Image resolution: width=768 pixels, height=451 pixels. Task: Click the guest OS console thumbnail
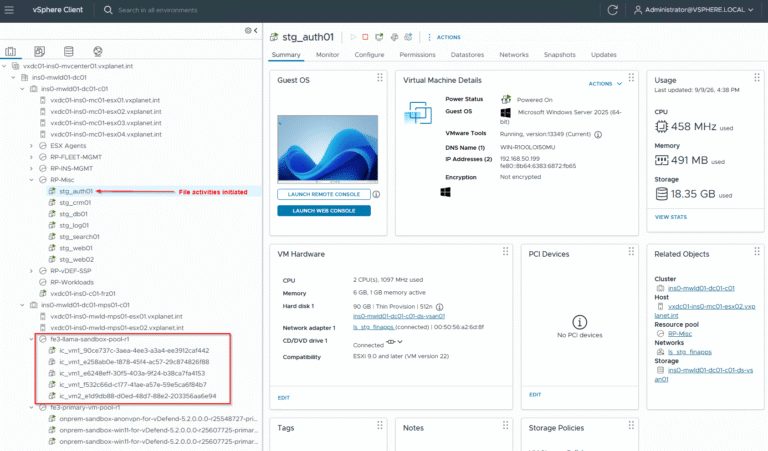click(x=328, y=148)
